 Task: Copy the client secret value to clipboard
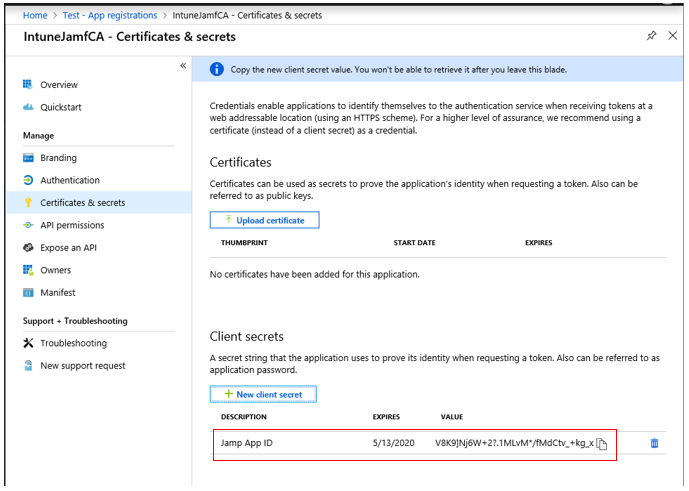pos(602,444)
